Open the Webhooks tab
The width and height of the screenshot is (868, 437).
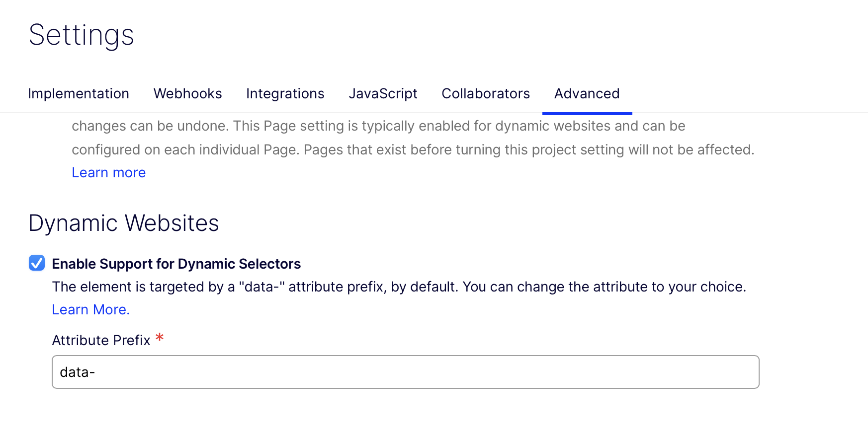pos(187,94)
